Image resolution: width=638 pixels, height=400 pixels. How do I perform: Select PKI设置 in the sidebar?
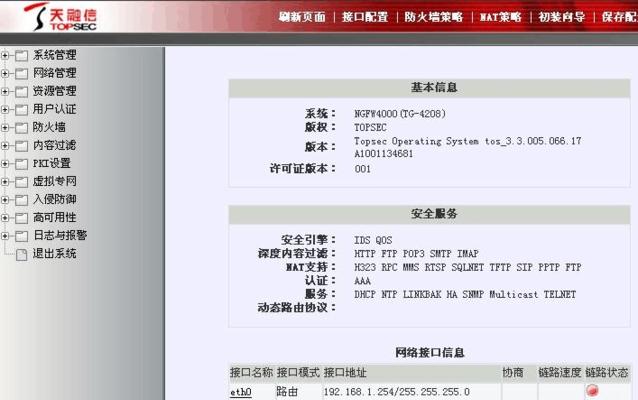pos(52,163)
